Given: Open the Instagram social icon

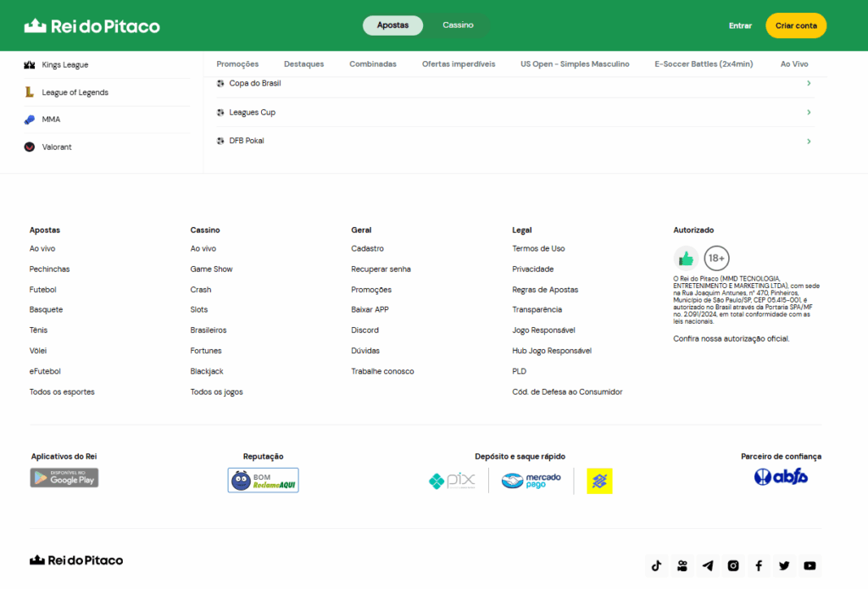Looking at the screenshot, I should pyautogui.click(x=733, y=566).
